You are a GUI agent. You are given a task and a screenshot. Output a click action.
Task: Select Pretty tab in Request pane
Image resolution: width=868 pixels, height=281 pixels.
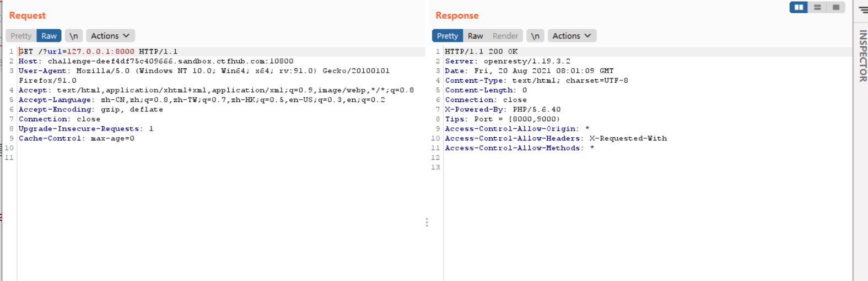(x=21, y=36)
